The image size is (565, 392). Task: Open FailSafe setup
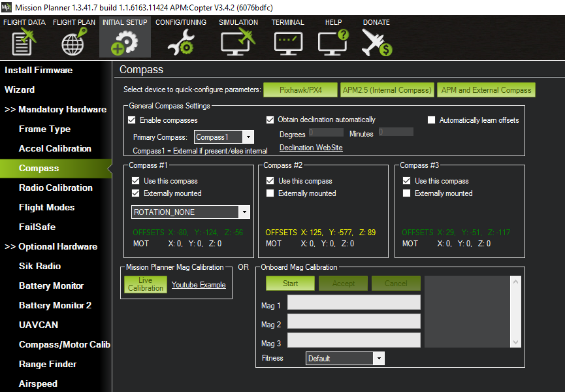(x=37, y=227)
